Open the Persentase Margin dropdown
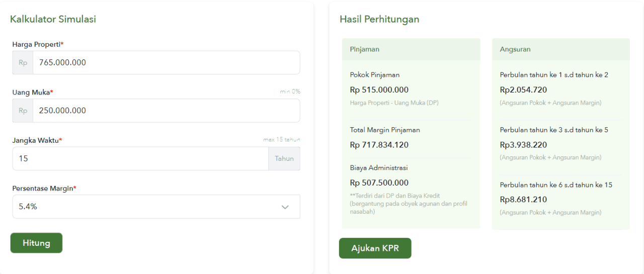 (x=156, y=207)
